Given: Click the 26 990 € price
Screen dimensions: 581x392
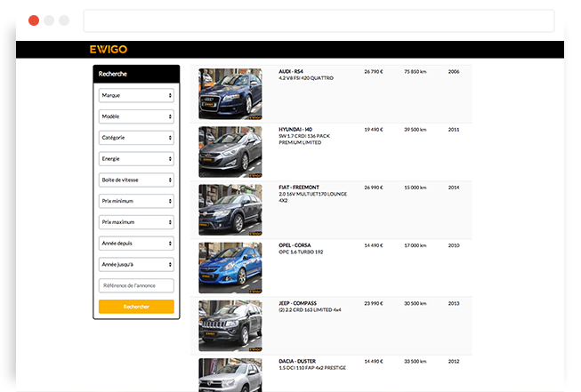Looking at the screenshot, I should 374,188.
